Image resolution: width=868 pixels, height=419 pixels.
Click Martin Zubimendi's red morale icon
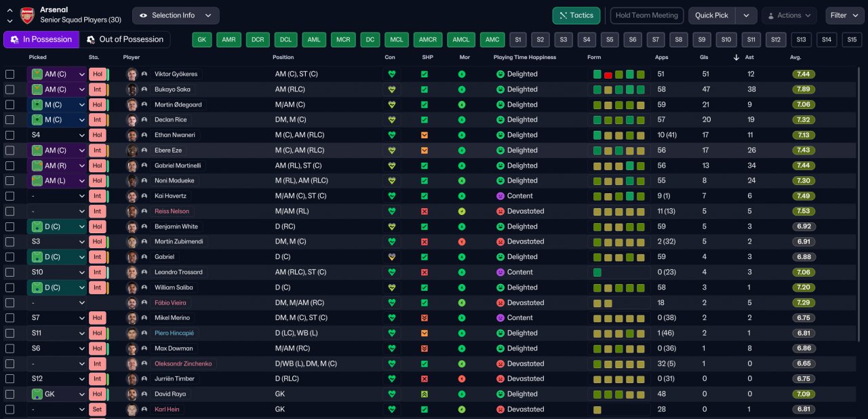pos(462,242)
